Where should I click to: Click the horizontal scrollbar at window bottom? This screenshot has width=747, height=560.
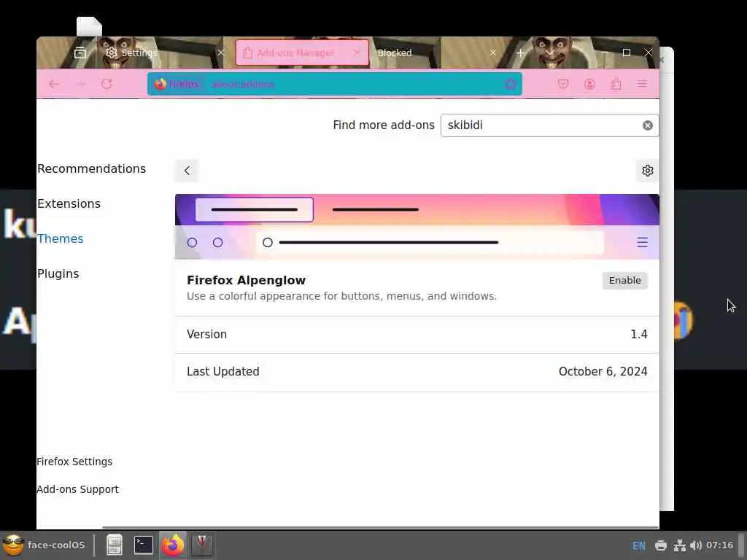[x=381, y=527]
